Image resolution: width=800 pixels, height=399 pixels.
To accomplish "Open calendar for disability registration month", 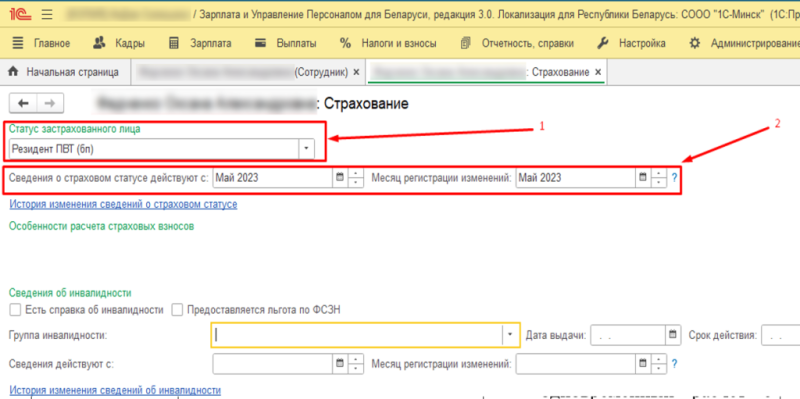I will tap(643, 363).
